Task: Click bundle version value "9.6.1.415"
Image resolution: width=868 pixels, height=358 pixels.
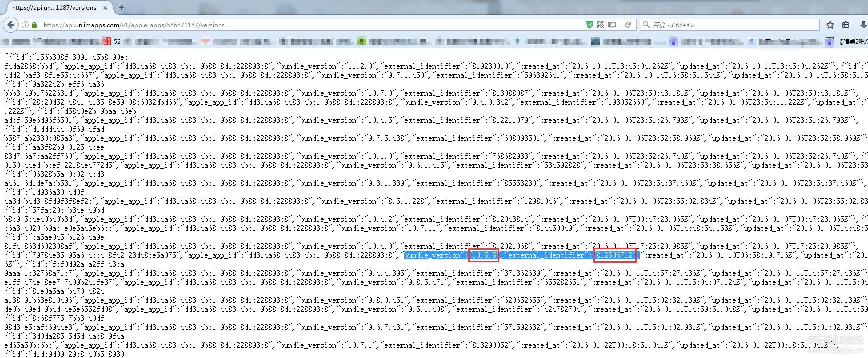Action: pyautogui.click(x=428, y=165)
